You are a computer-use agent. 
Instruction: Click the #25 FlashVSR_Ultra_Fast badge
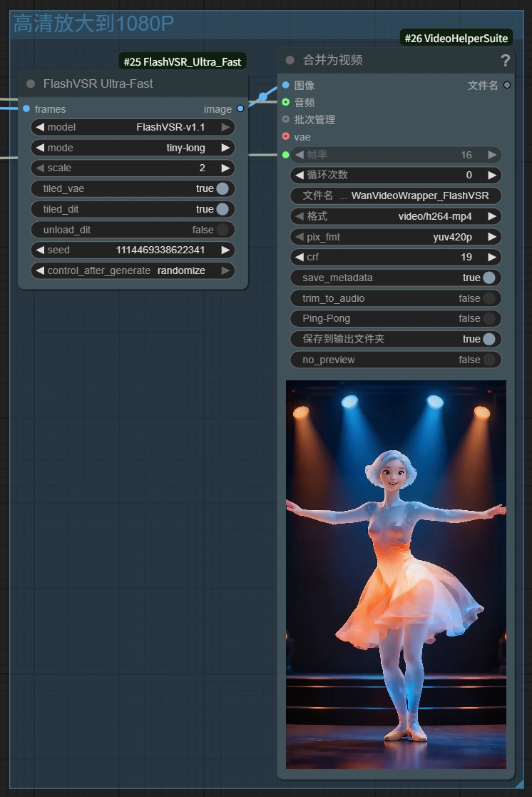pyautogui.click(x=183, y=62)
